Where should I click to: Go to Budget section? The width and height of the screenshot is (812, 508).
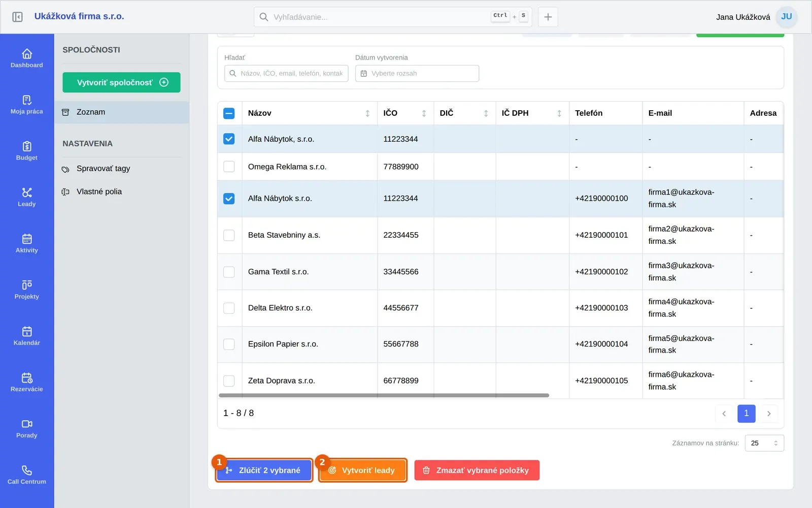pos(27,150)
